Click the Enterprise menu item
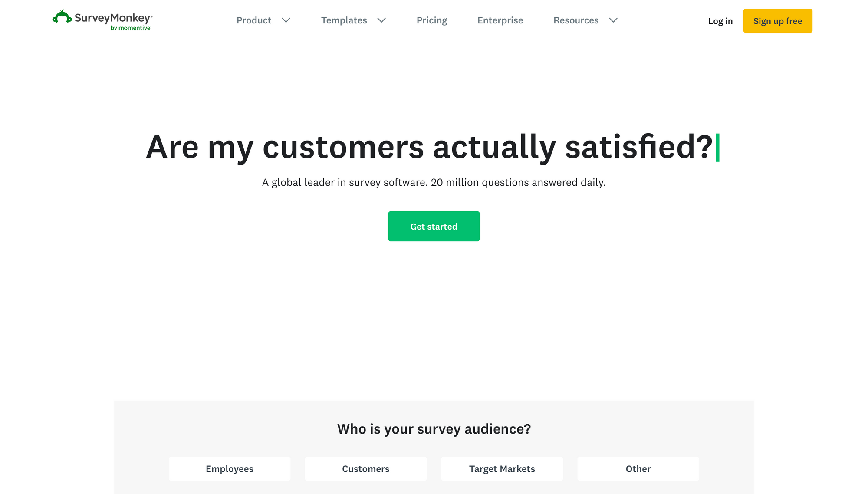Screen dimensions: 868x494 pos(500,20)
